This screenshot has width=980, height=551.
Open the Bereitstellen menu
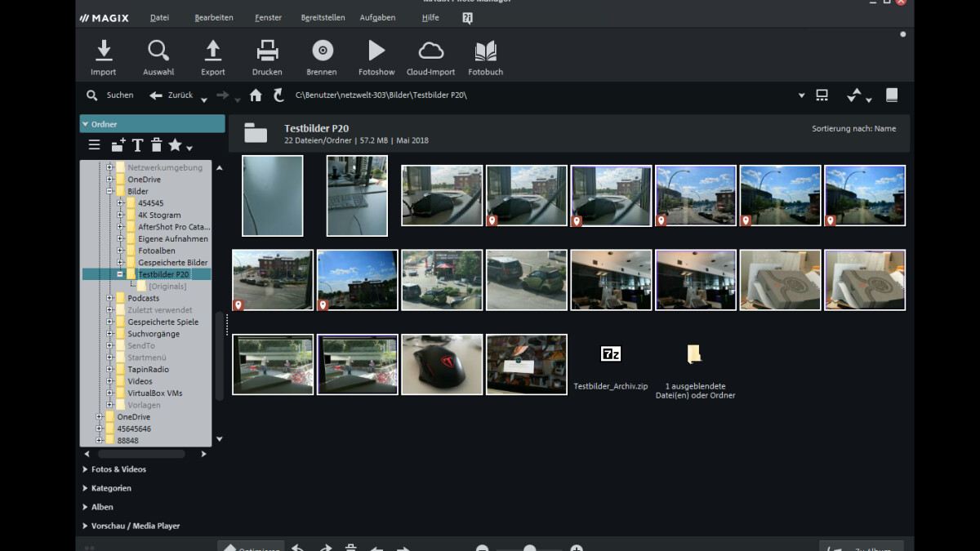[x=323, y=17]
